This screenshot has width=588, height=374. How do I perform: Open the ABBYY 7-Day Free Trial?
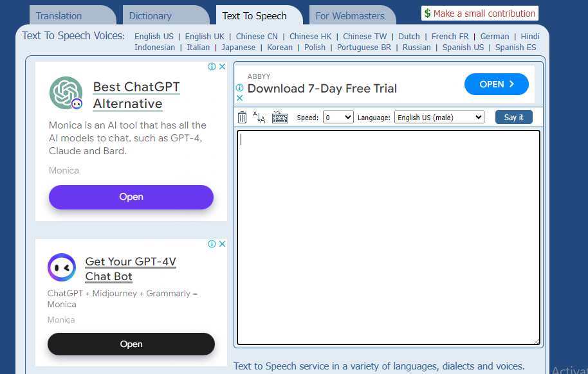coord(496,84)
